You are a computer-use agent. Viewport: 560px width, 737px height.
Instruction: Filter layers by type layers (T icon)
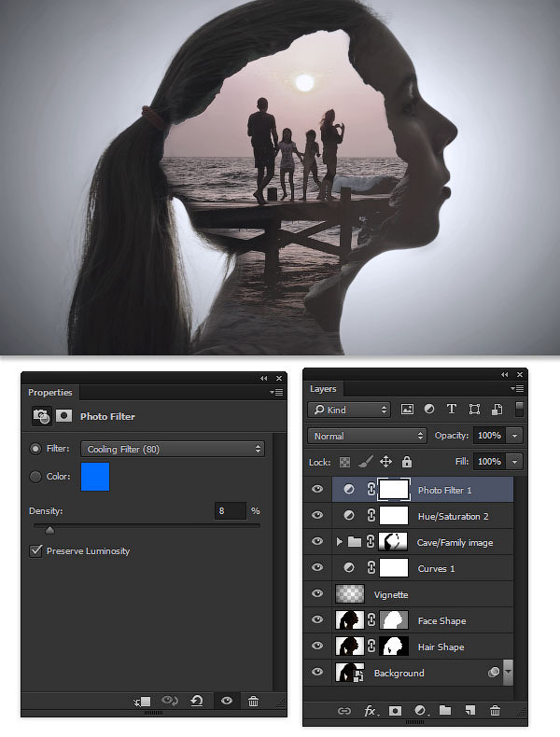[452, 409]
